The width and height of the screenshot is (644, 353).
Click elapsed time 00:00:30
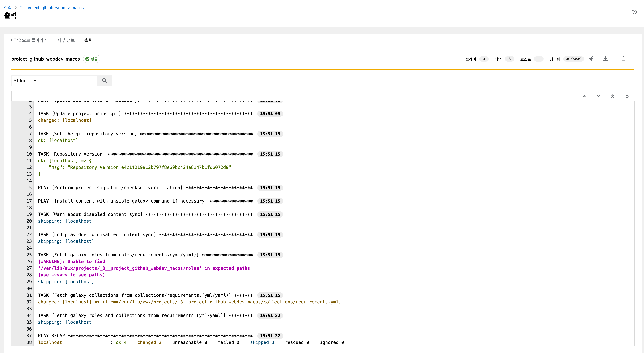pos(574,59)
